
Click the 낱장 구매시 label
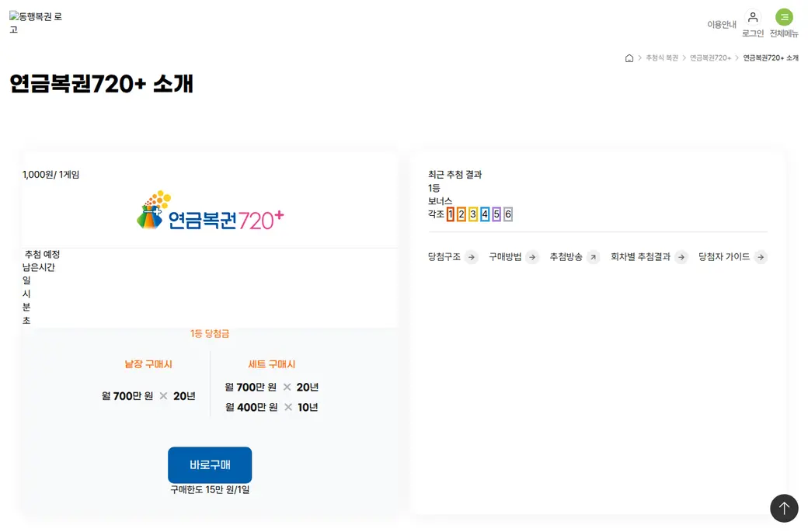click(x=148, y=364)
